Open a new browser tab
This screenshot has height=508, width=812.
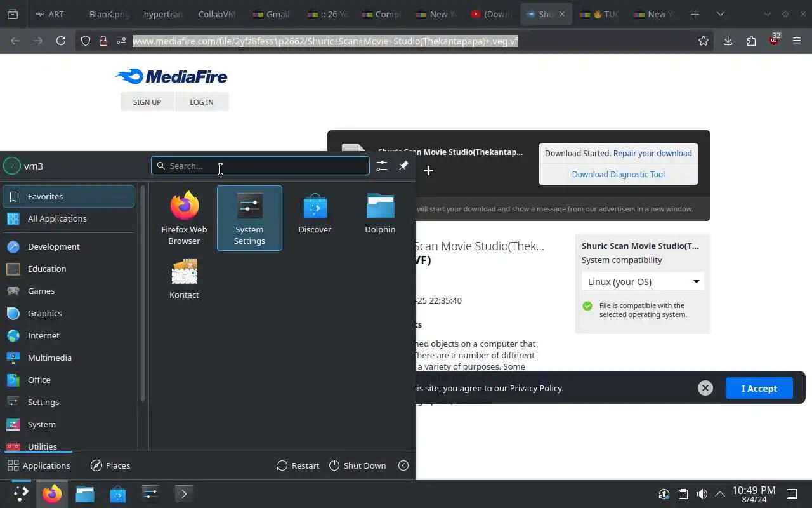[x=695, y=14]
